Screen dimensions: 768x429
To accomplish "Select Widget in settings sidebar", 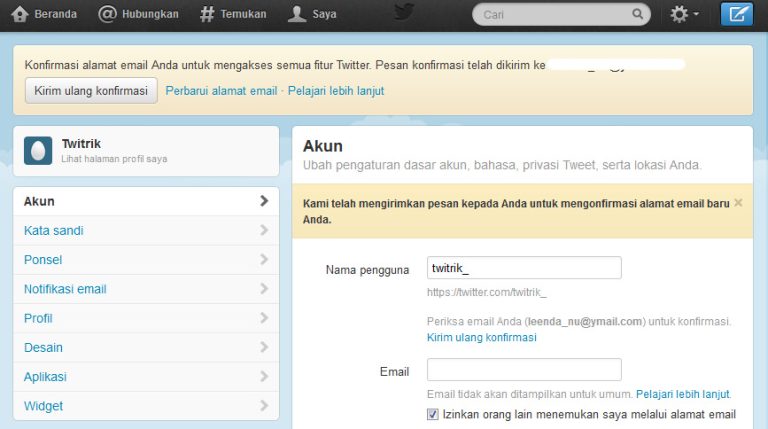I will click(146, 405).
